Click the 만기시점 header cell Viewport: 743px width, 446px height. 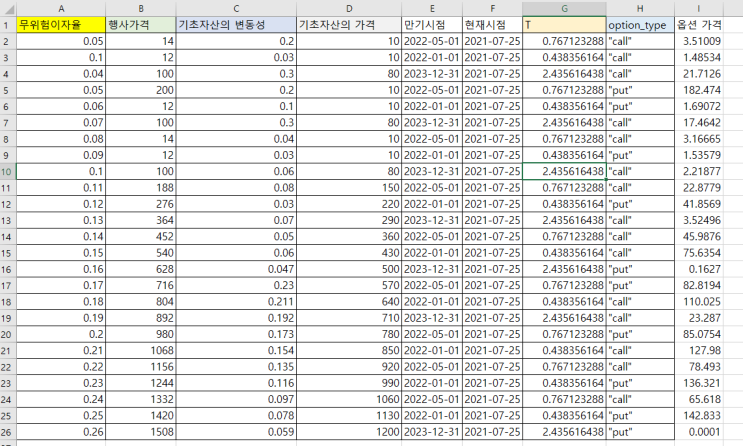[432, 25]
